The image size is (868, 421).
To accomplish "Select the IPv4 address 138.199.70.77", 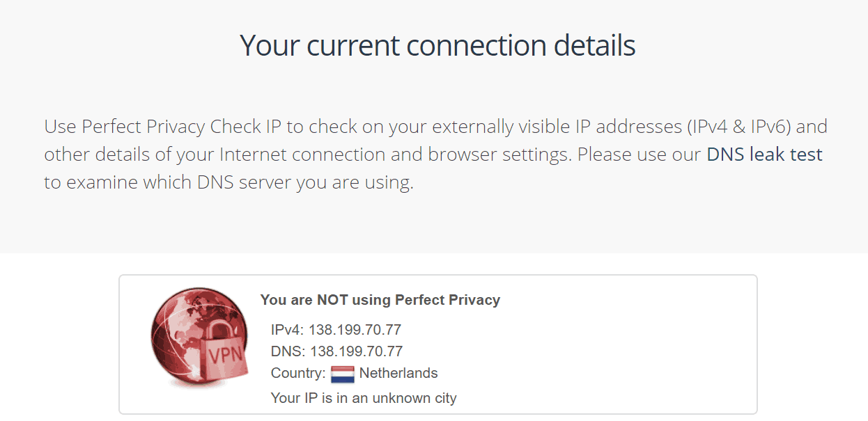I will (355, 330).
